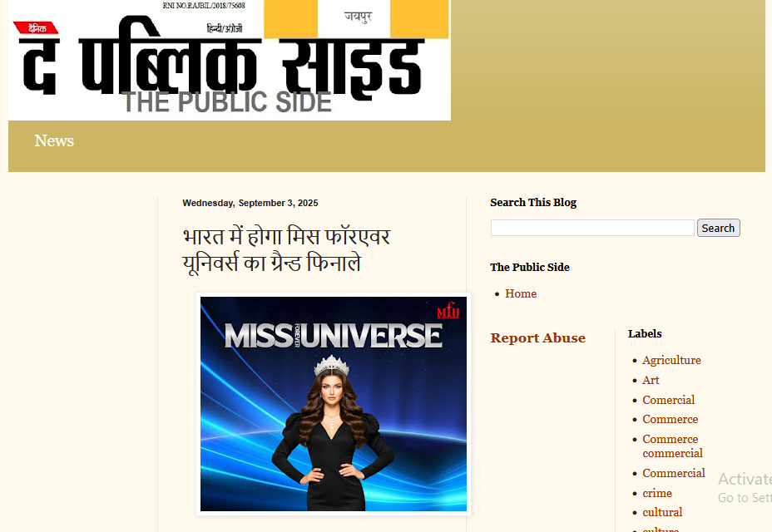The height and width of the screenshot is (532, 772).
Task: Select the Art label
Action: tap(651, 381)
